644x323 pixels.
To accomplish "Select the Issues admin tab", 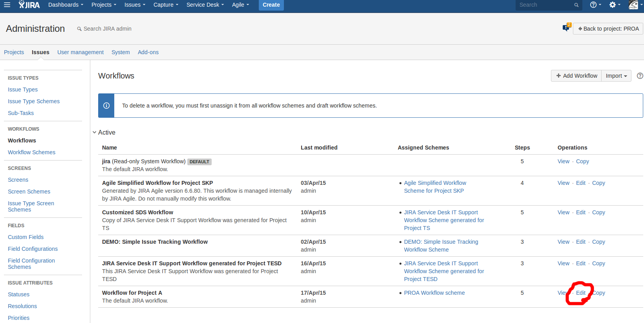I will pyautogui.click(x=40, y=52).
